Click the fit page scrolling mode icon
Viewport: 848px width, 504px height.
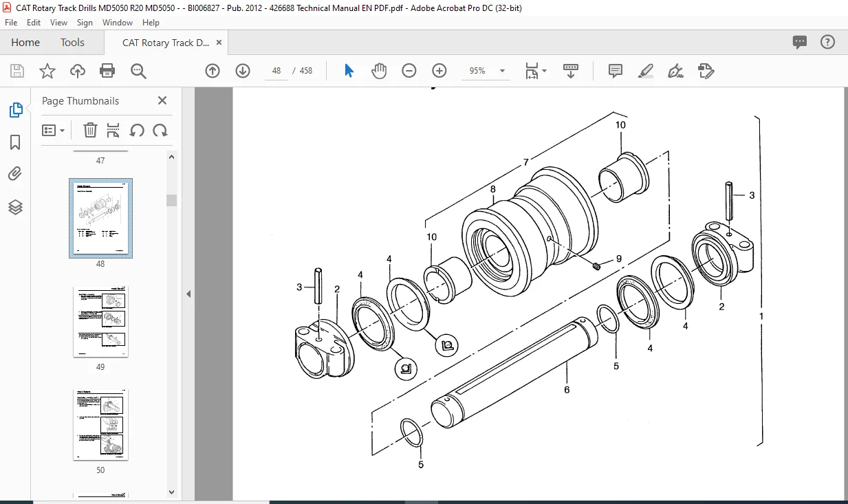[532, 71]
